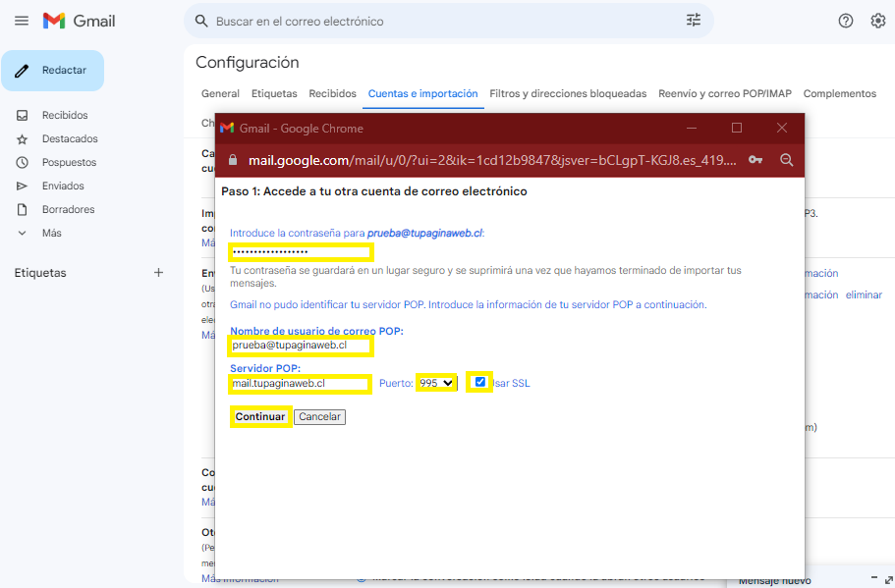The height and width of the screenshot is (588, 895).
Task: Open the settings gear icon
Action: tap(877, 21)
